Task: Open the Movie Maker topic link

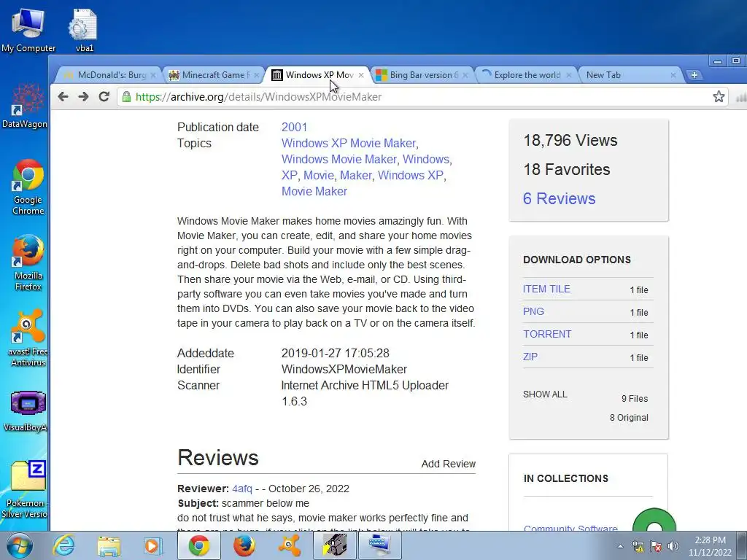Action: click(x=314, y=192)
